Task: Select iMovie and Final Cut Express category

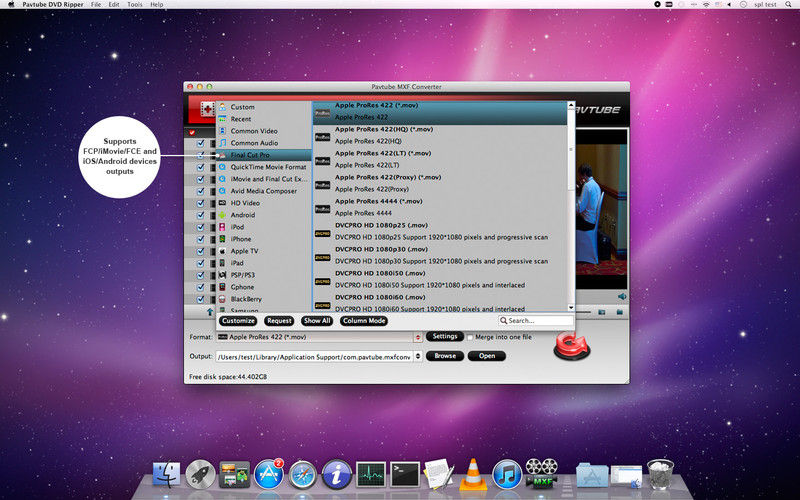Action: pos(264,179)
